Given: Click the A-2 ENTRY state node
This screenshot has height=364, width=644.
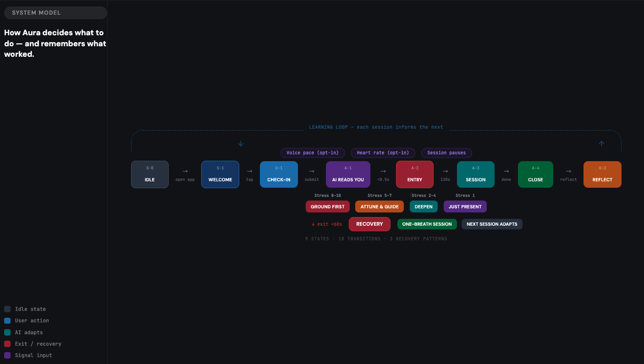Looking at the screenshot, I should click(x=414, y=174).
